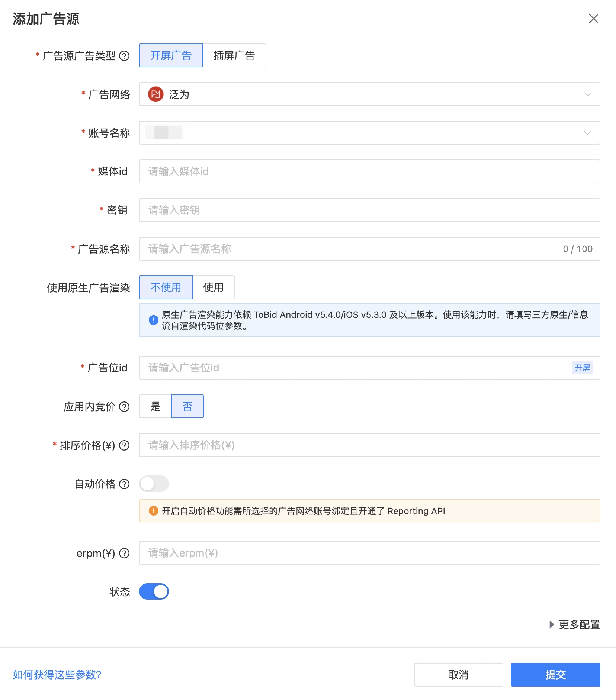
Task: Click help icon next to 广告源广告类型
Action: [124, 56]
